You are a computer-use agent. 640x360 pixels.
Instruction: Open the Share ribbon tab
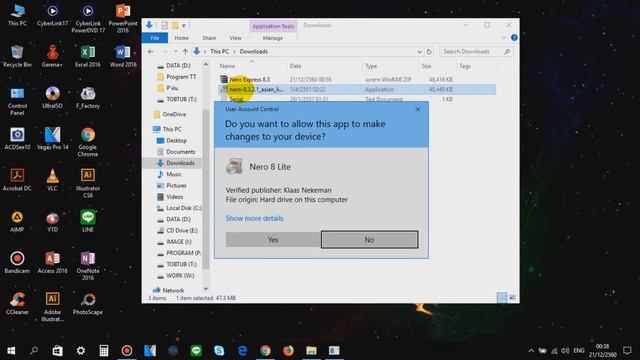point(209,38)
